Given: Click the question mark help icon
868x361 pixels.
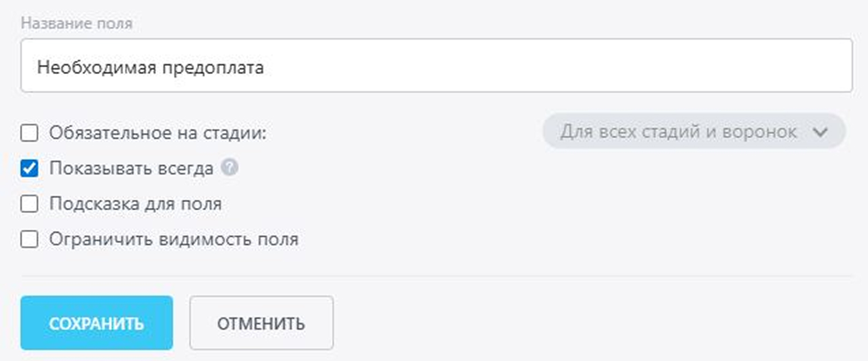Looking at the screenshot, I should pos(229,167).
